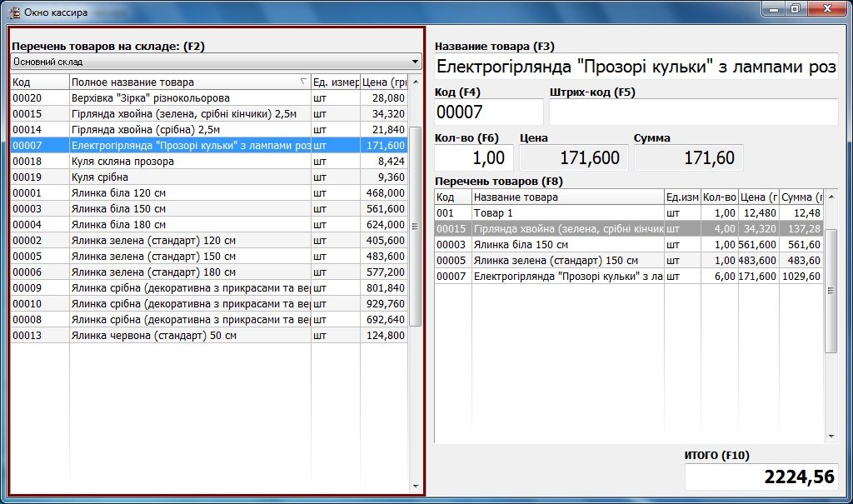Click the Ед. измер column header in warehouse list
Screen dimensions: 853x504
coord(335,82)
